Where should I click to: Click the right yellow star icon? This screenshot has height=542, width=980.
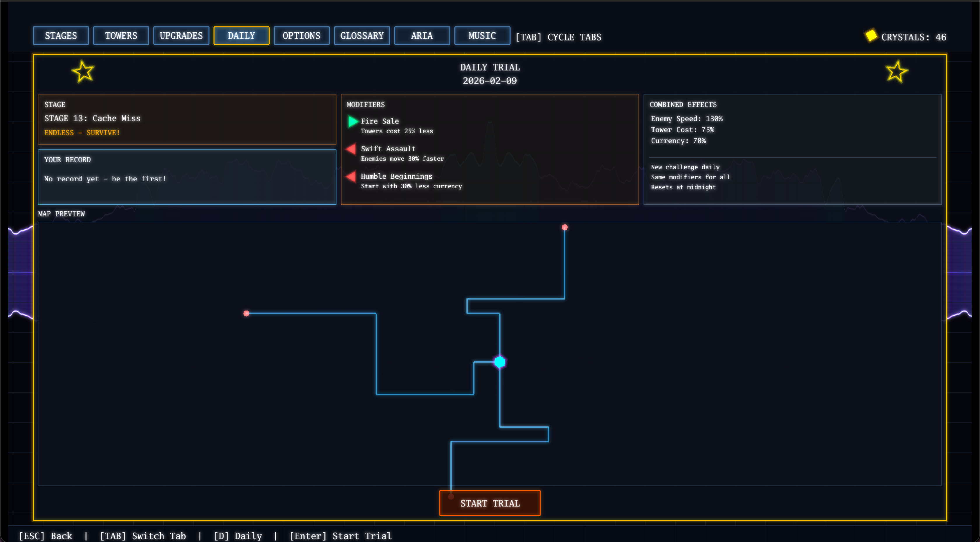pyautogui.click(x=896, y=71)
